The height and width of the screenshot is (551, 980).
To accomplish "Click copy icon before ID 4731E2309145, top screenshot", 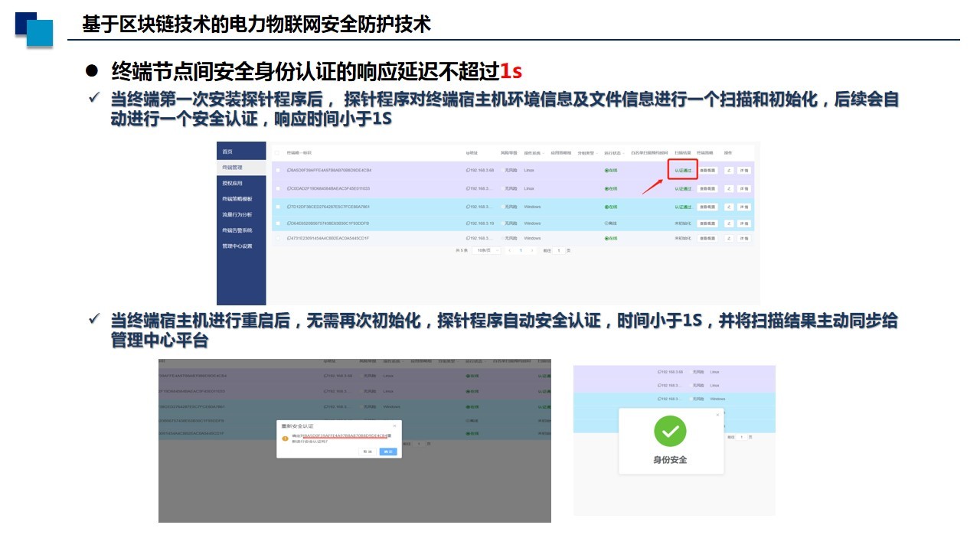I will tap(289, 238).
